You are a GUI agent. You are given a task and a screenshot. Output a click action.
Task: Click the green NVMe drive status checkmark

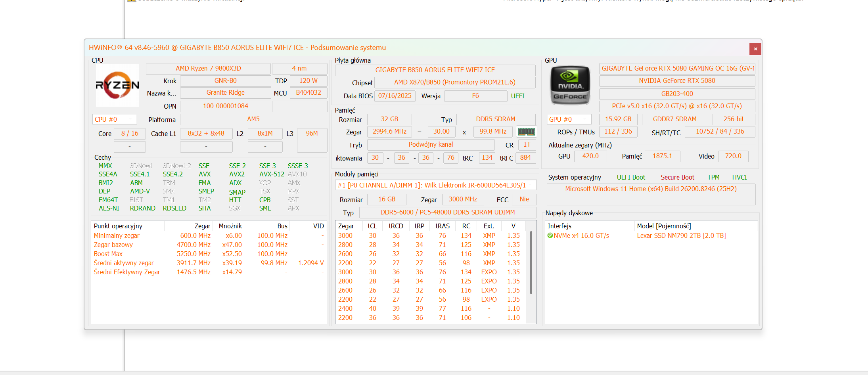[550, 236]
